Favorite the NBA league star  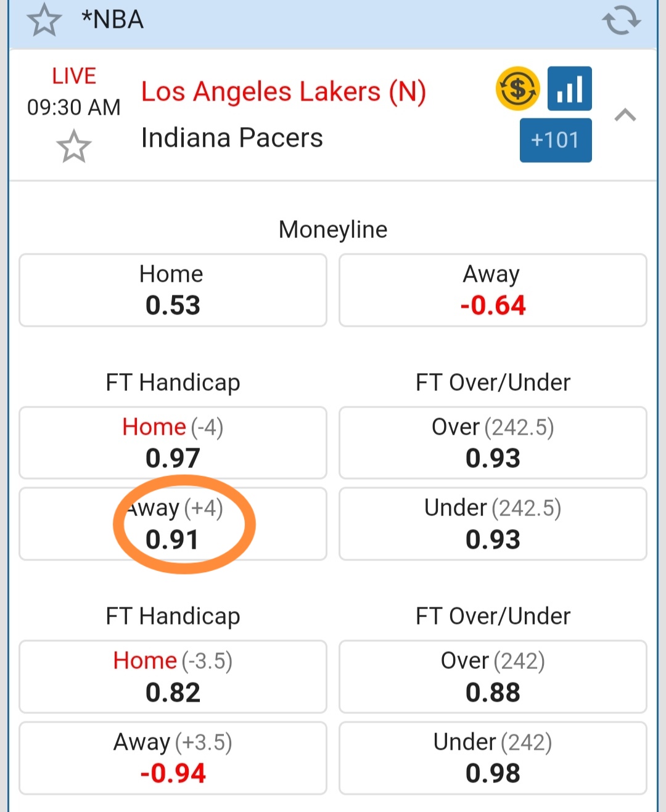click(44, 20)
